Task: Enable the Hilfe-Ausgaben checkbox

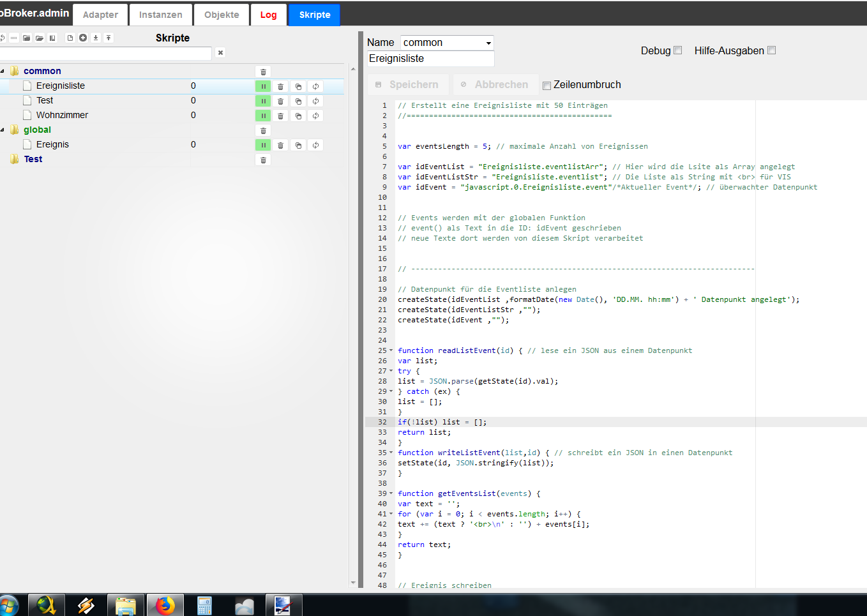Action: [x=771, y=50]
